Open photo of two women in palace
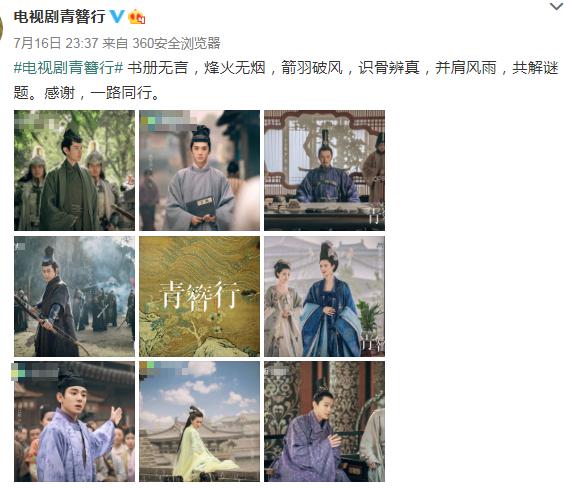Viewport: 564px width, 489px height. click(324, 296)
